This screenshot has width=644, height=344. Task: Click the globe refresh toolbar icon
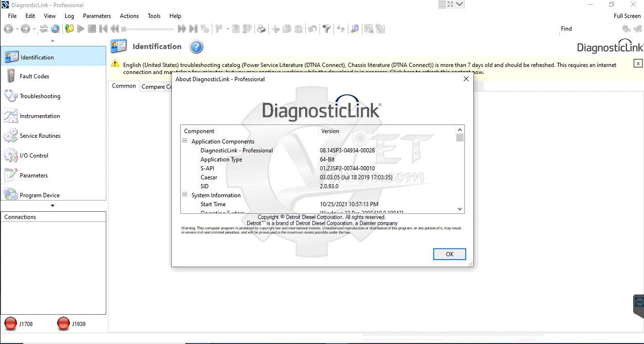coord(56,29)
